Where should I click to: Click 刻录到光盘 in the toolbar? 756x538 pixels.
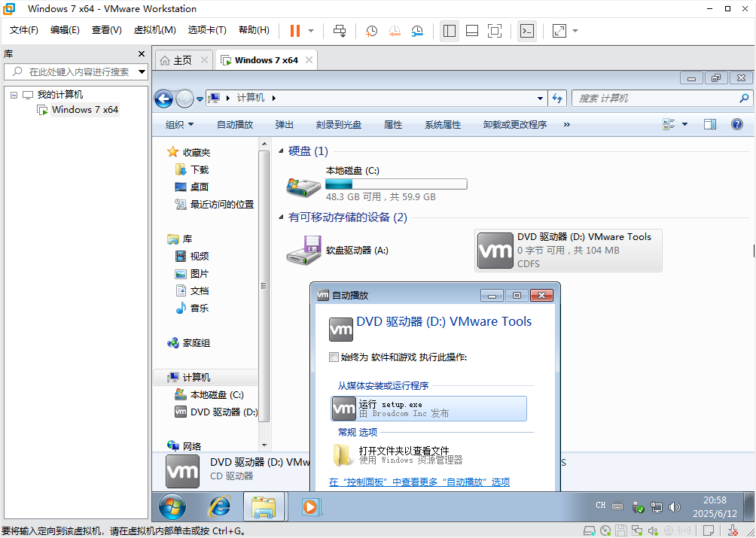[x=338, y=125]
